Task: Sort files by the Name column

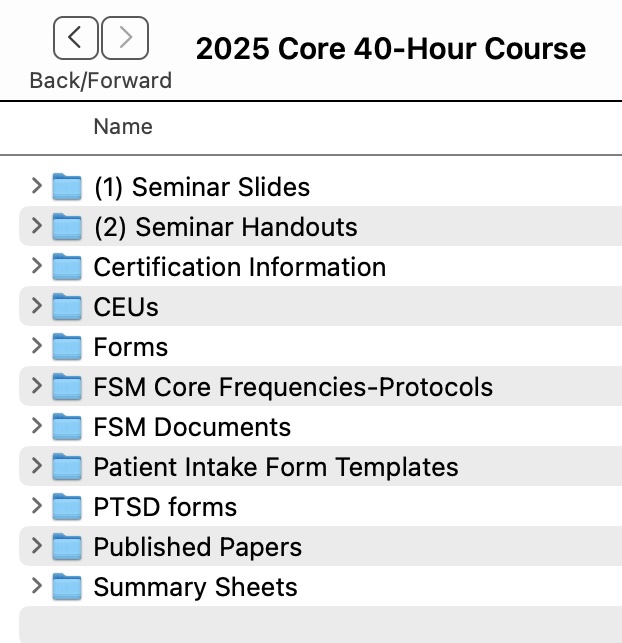Action: [x=123, y=127]
